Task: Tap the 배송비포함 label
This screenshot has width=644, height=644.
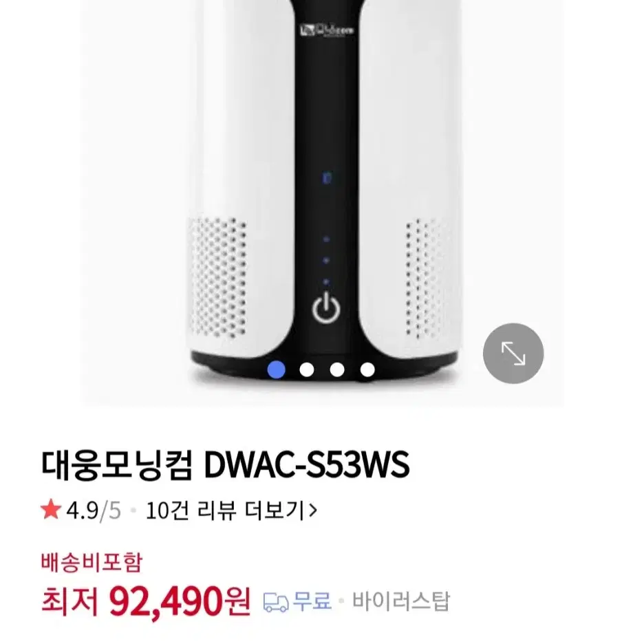Action: (92, 563)
